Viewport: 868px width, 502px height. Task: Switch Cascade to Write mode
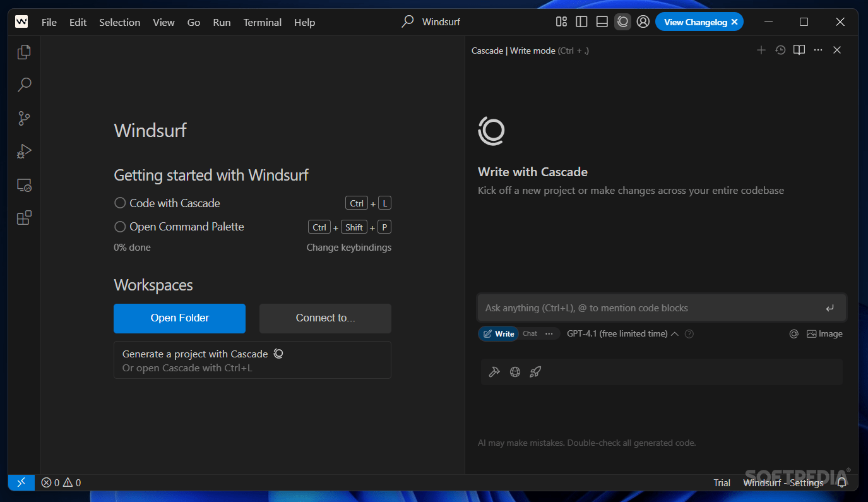click(498, 334)
